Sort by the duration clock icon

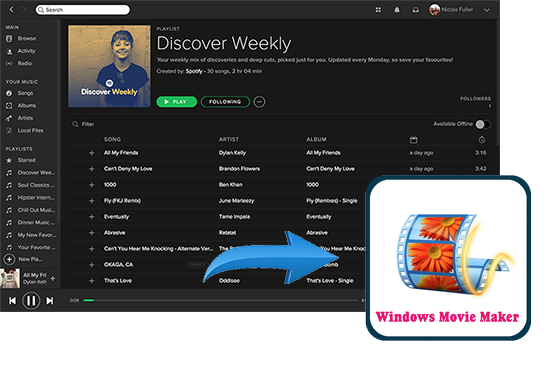coord(481,140)
